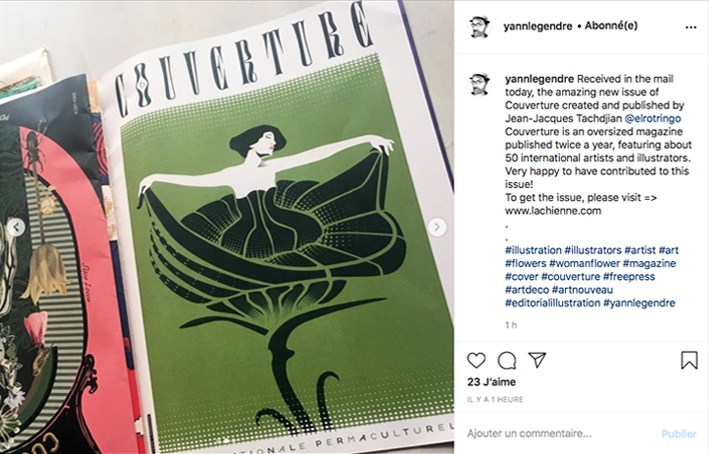Screen dimensions: 709x454
Task: Share post with the paper plane icon
Action: click(x=537, y=360)
